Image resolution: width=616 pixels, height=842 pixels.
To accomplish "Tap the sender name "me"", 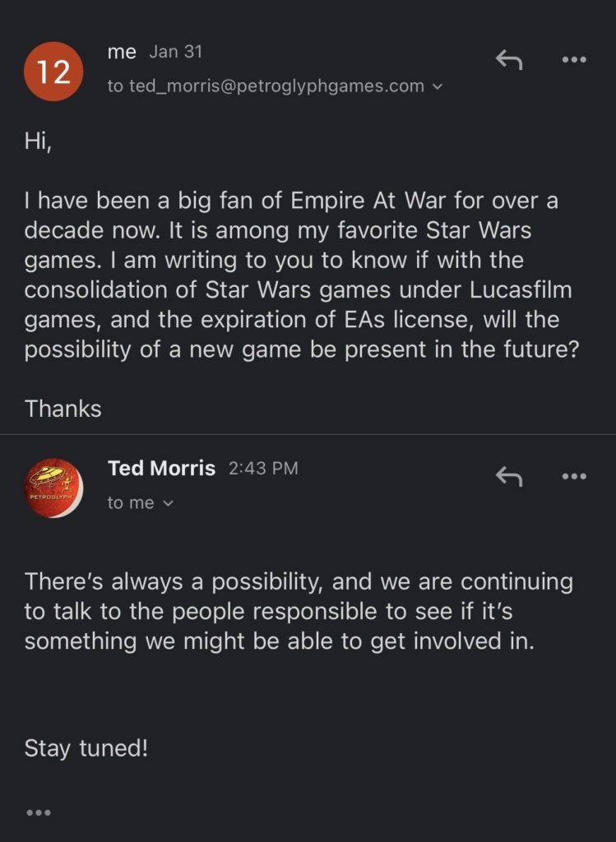I will [x=122, y=52].
